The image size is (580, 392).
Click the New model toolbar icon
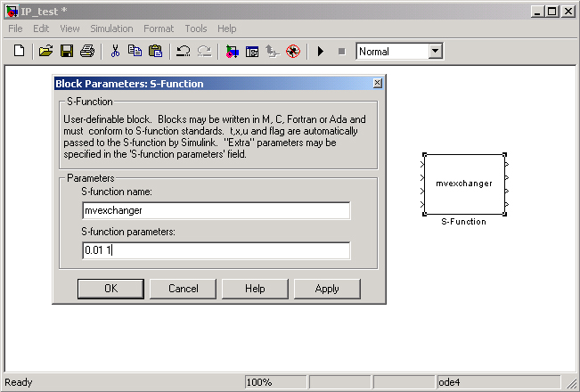pyautogui.click(x=19, y=52)
